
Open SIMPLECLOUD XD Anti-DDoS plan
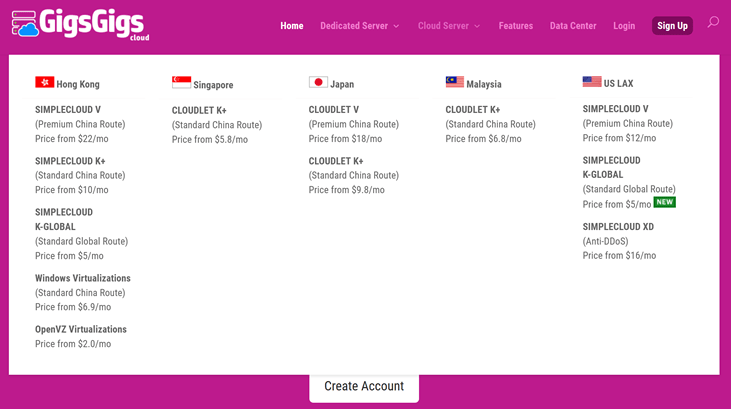pos(618,227)
